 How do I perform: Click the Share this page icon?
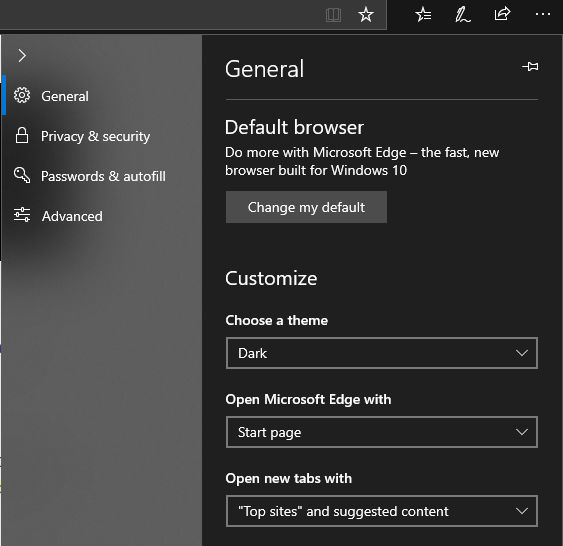pyautogui.click(x=502, y=14)
